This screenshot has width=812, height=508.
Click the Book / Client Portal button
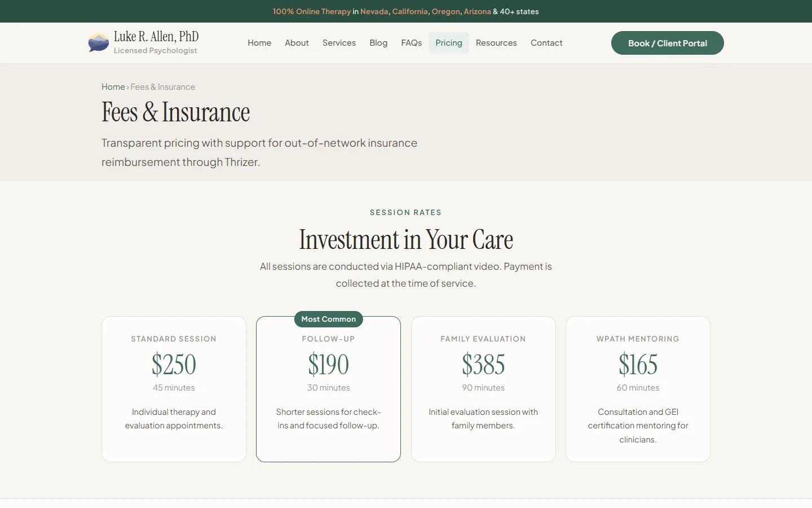click(x=667, y=43)
